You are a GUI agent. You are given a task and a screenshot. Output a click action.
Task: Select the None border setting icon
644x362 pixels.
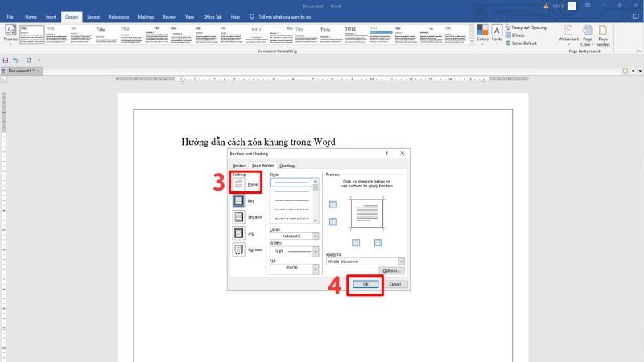click(240, 183)
